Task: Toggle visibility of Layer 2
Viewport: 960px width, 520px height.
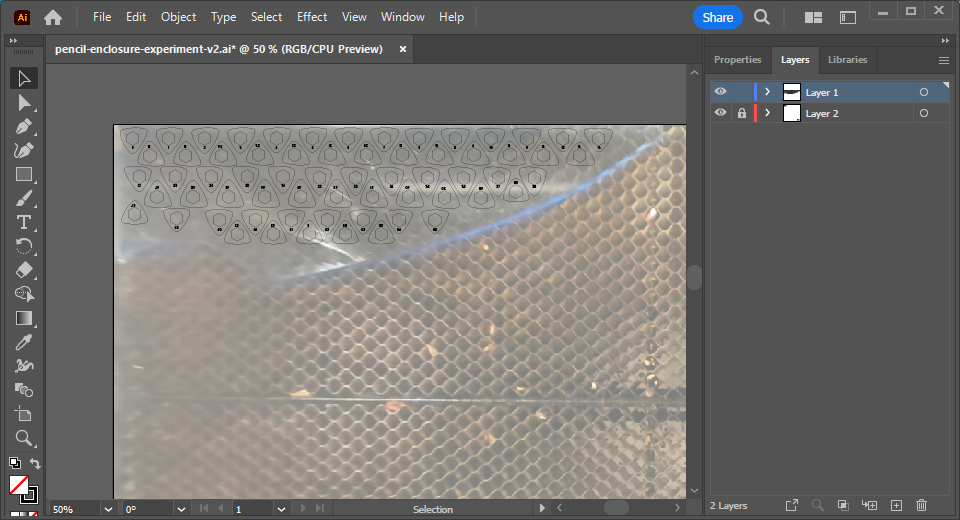Action: (x=720, y=114)
